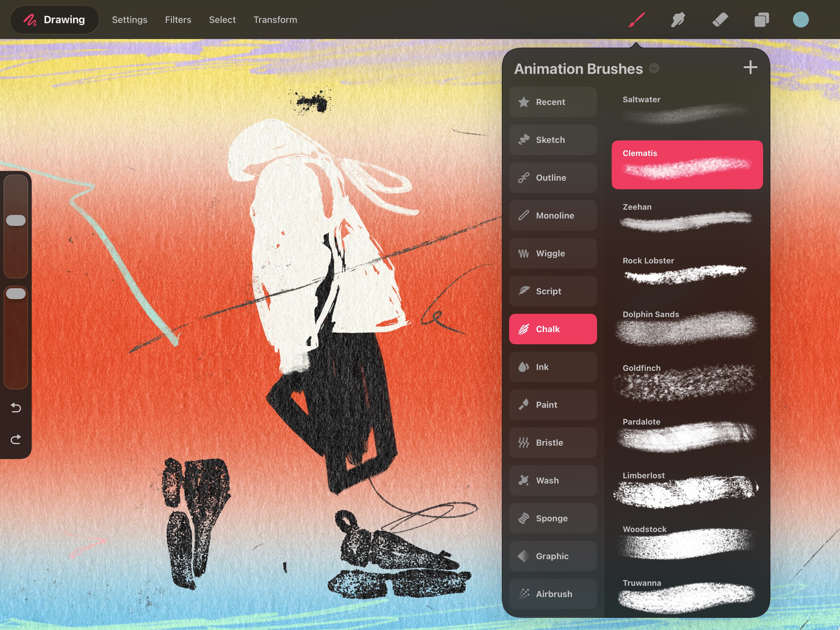
Task: Open the Drawing gallery button
Action: 54,19
